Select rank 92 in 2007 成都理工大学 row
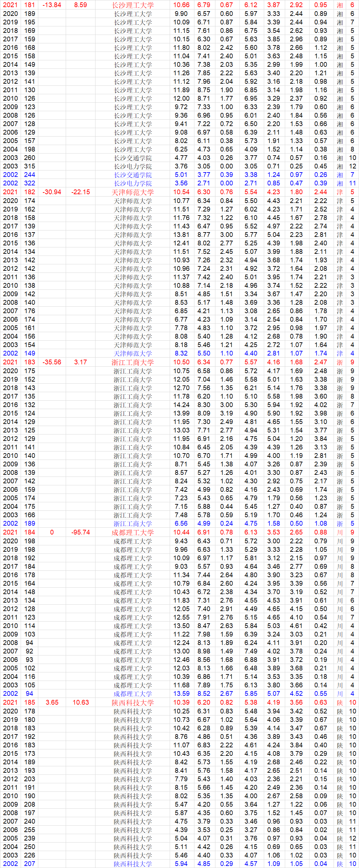Image resolution: width=359 pixels, height=868 pixels. (29, 651)
